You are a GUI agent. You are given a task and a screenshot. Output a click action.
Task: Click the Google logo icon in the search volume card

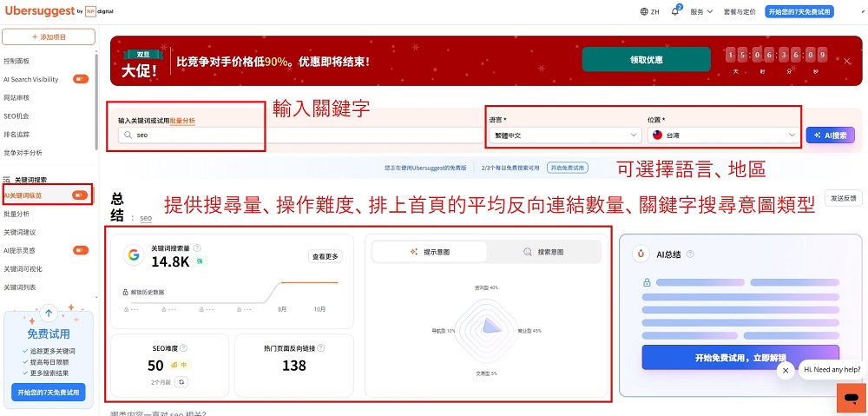click(134, 254)
